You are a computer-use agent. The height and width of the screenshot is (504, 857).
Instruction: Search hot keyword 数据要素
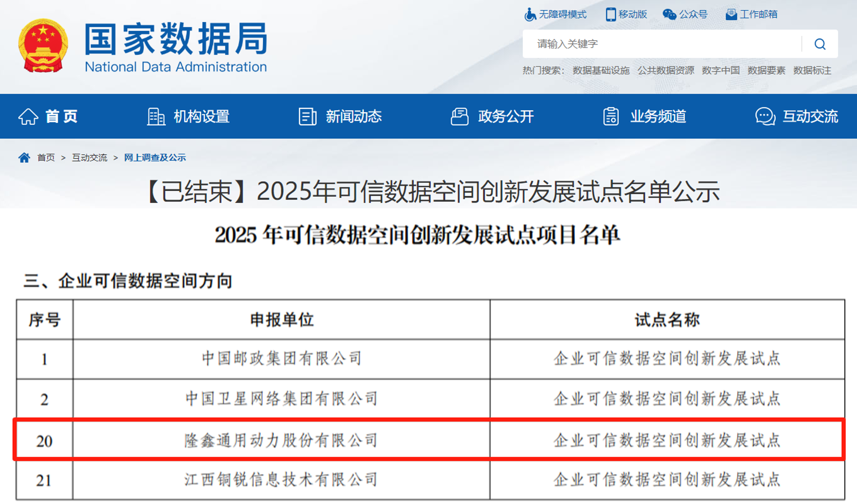tap(767, 70)
